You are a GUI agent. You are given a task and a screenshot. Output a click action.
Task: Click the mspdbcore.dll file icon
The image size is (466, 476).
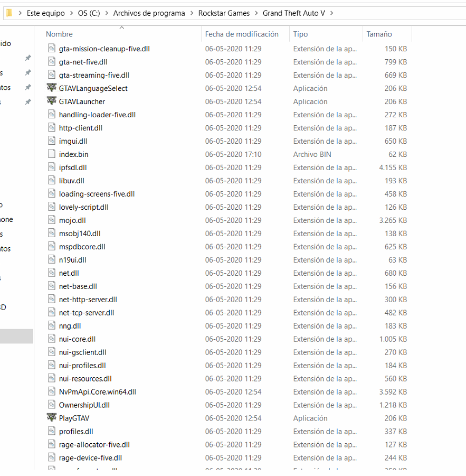point(52,247)
